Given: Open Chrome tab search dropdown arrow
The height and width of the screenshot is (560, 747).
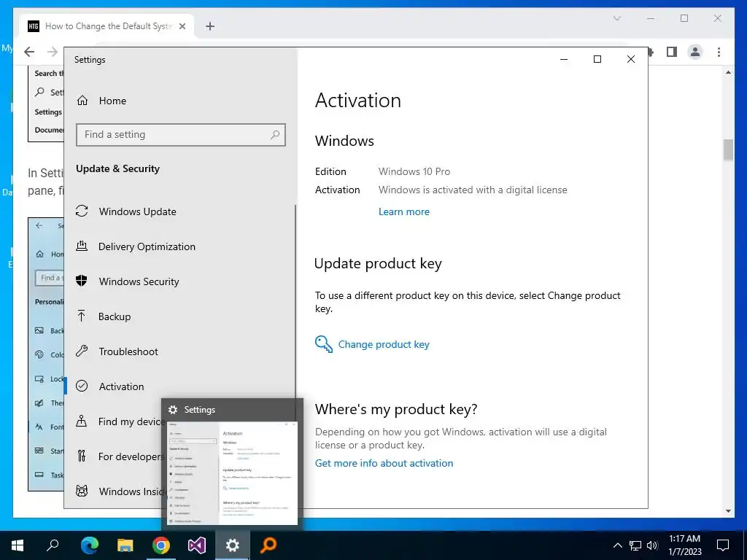Looking at the screenshot, I should click(x=617, y=18).
